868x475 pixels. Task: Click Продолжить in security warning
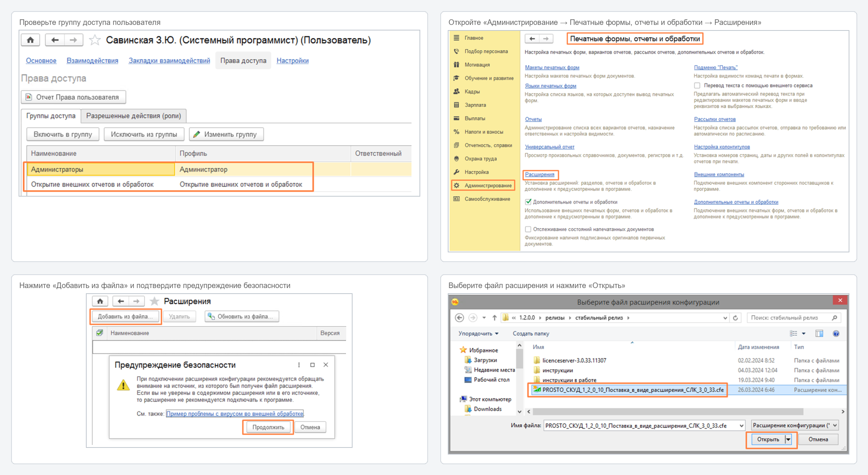point(268,427)
